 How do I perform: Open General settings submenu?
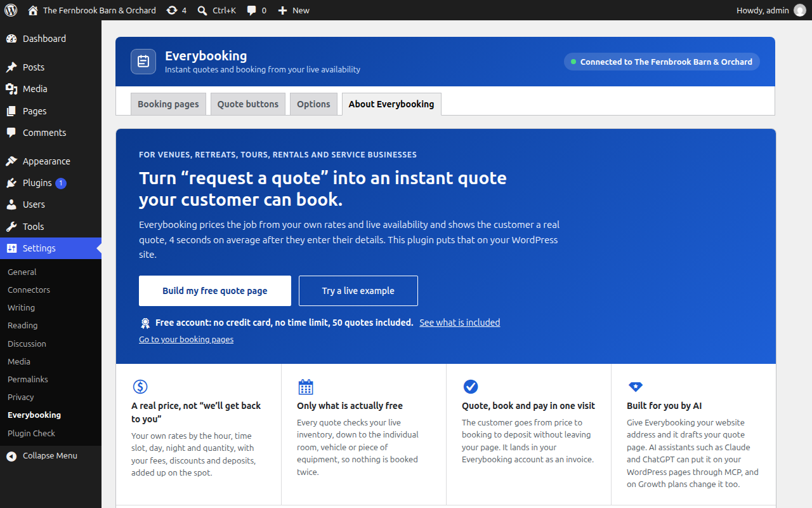51,272
